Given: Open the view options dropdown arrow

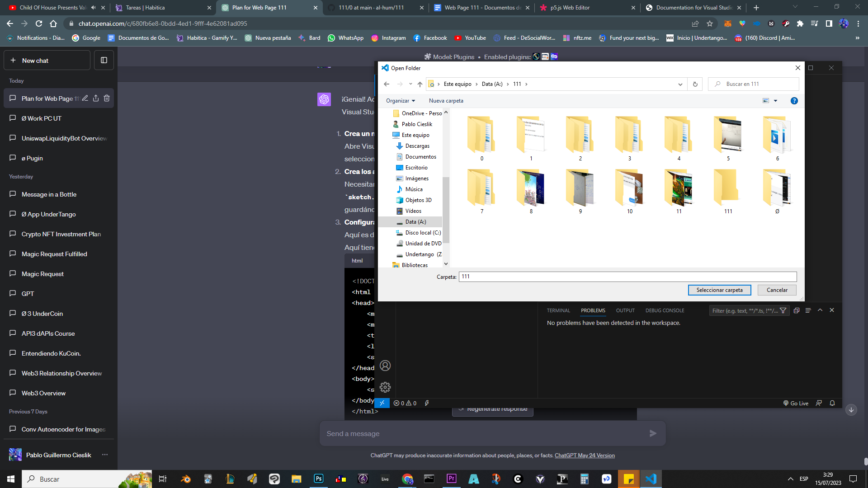Looking at the screenshot, I should (775, 101).
